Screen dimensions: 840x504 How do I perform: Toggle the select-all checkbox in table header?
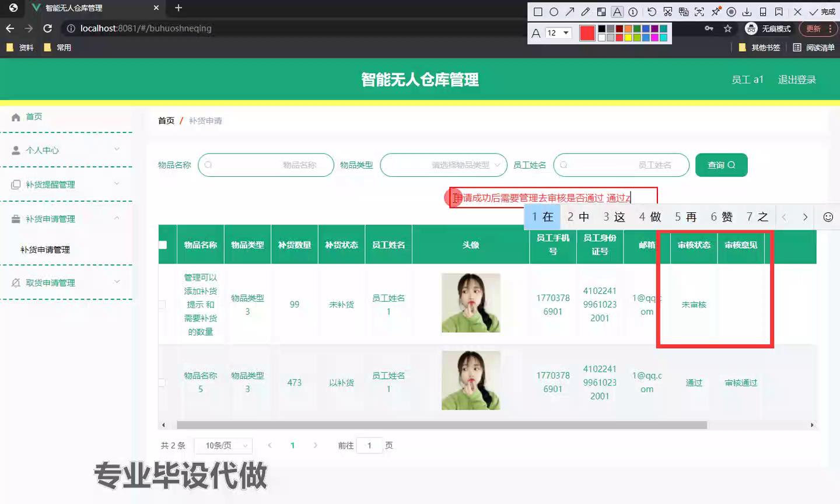pos(163,245)
